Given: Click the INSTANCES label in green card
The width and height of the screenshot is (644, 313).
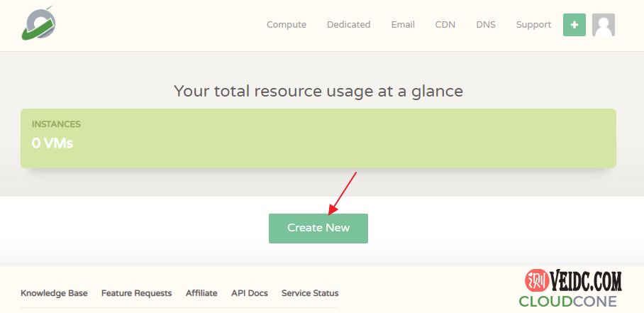Looking at the screenshot, I should tap(56, 124).
